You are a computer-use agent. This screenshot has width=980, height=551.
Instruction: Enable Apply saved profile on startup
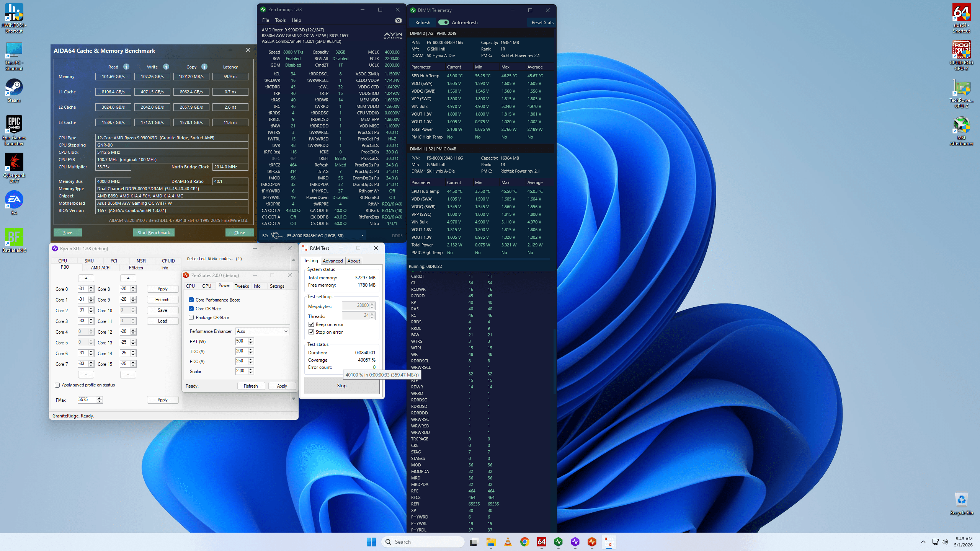(x=57, y=385)
